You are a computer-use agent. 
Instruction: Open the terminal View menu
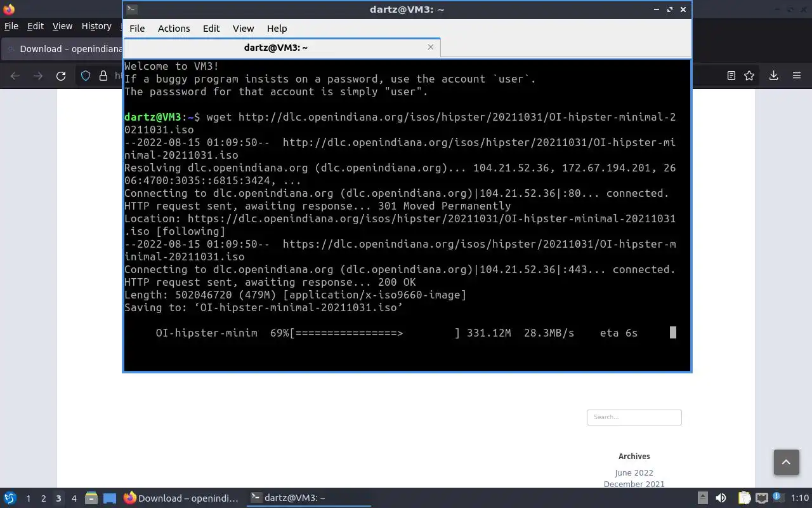[243, 29]
